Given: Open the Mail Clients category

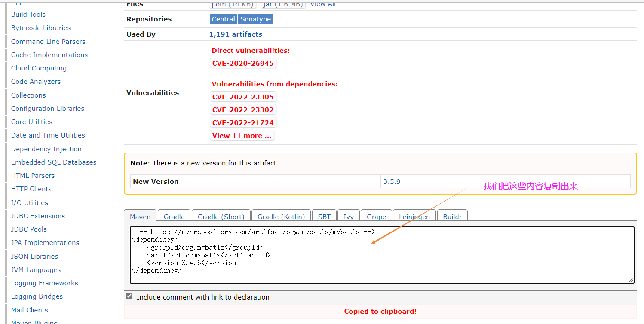Looking at the screenshot, I should click(x=30, y=310).
